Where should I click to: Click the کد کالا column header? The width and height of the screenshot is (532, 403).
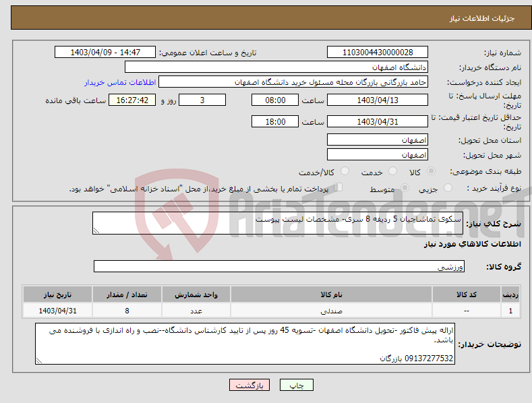466,294
